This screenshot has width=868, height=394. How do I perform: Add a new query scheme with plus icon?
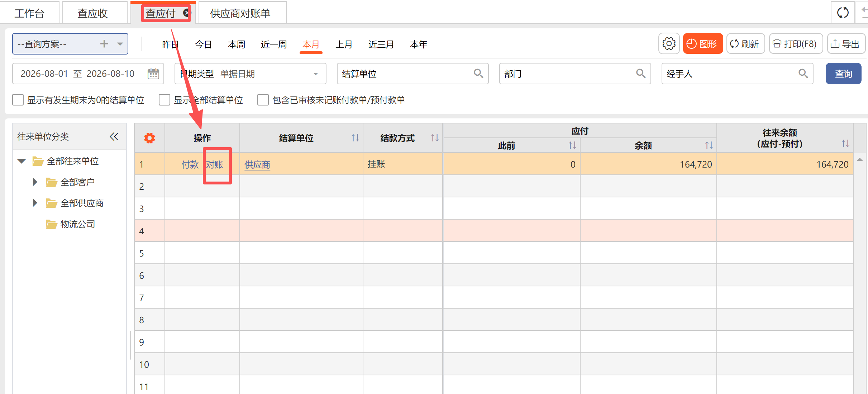point(104,44)
